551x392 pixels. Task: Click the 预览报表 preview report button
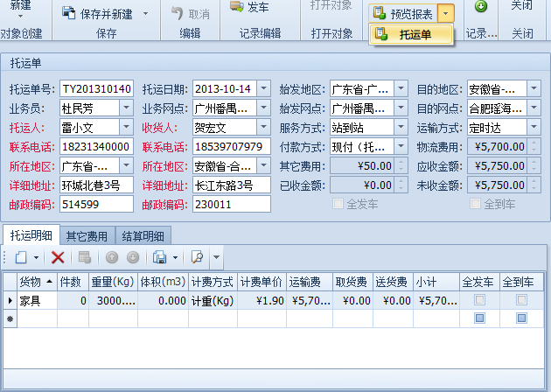click(x=403, y=14)
